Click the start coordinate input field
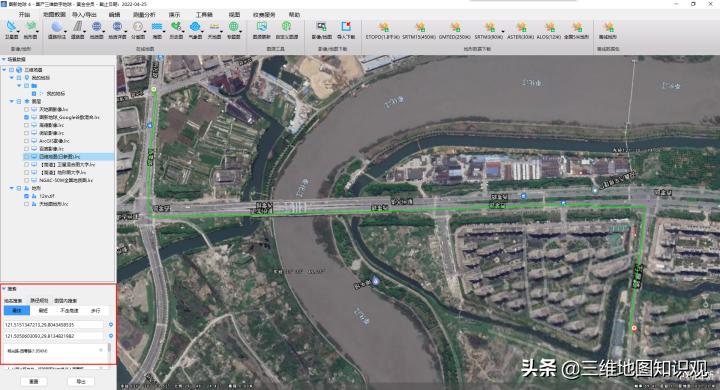The image size is (720, 390). (54, 324)
